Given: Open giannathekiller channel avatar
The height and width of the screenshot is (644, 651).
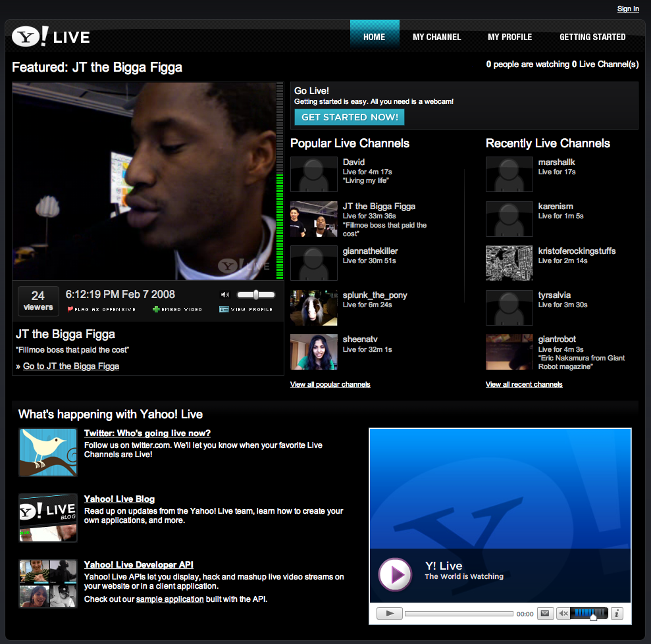Looking at the screenshot, I should 314,263.
